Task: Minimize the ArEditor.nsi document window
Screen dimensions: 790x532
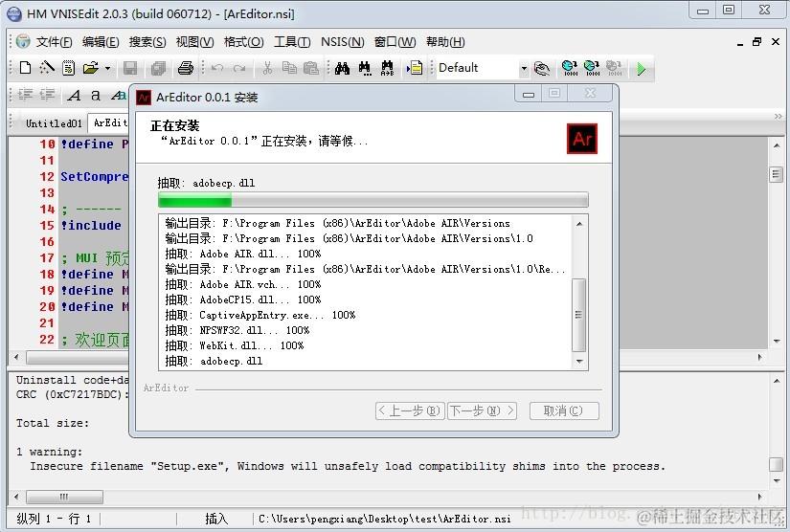Action: pos(739,43)
